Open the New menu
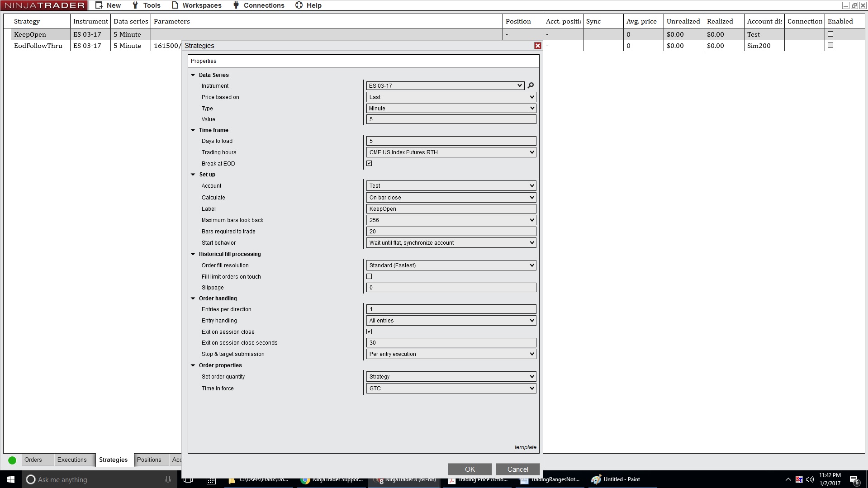 click(x=108, y=5)
